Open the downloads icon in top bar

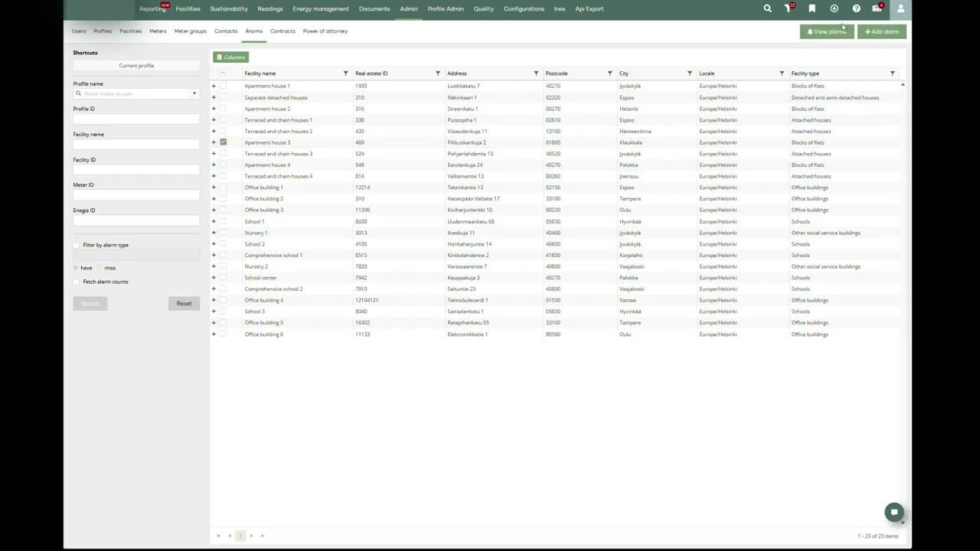click(834, 8)
